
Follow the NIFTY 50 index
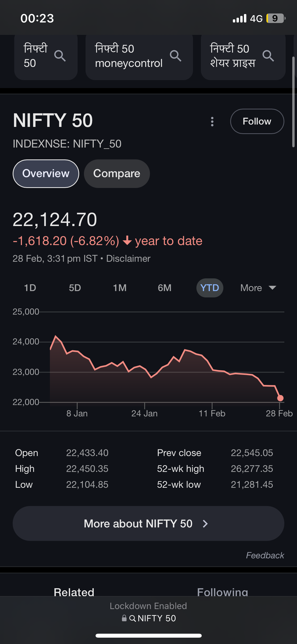pos(257,121)
